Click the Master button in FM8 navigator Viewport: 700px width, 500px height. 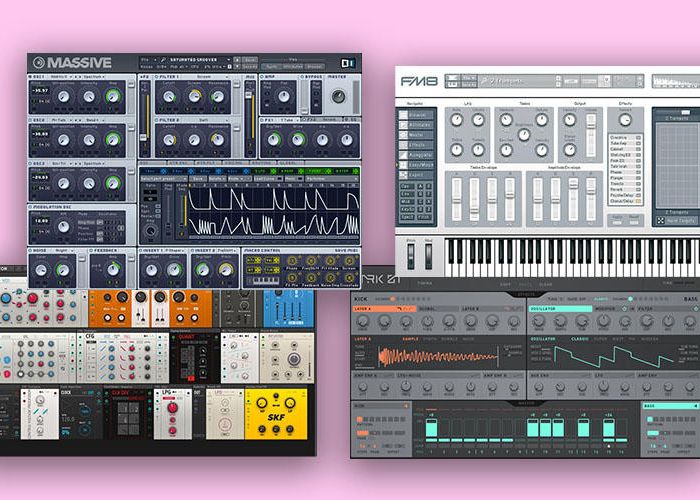(418, 135)
